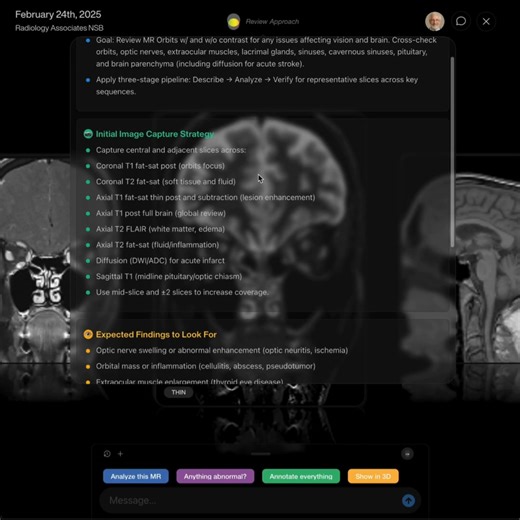The height and width of the screenshot is (520, 520).
Task: Click the Show in 3D chip
Action: click(373, 476)
